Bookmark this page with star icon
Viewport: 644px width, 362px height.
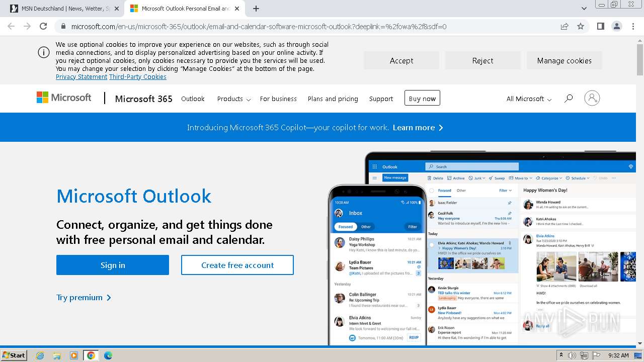click(581, 27)
